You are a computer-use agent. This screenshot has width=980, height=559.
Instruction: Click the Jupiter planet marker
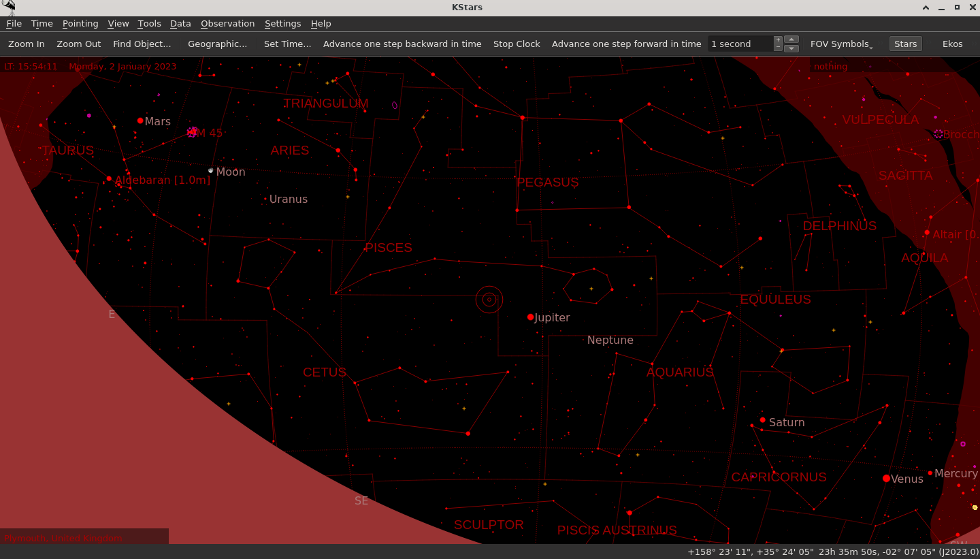(530, 317)
